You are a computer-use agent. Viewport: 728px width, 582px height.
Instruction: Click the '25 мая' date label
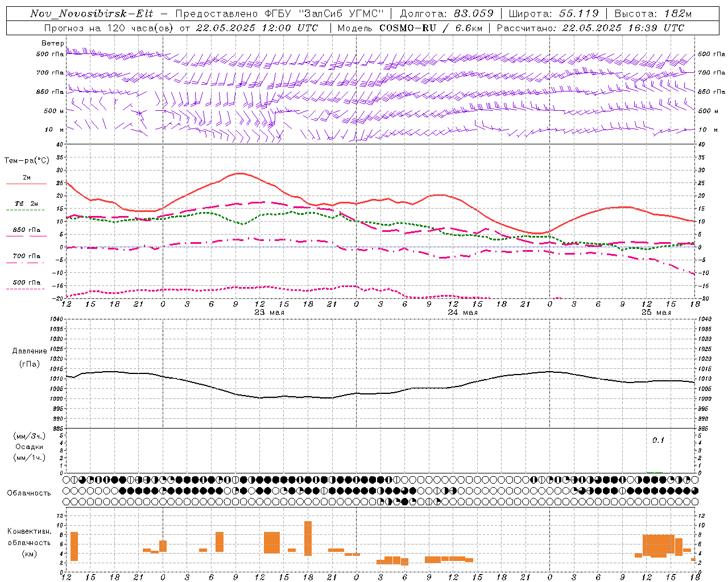coord(656,312)
